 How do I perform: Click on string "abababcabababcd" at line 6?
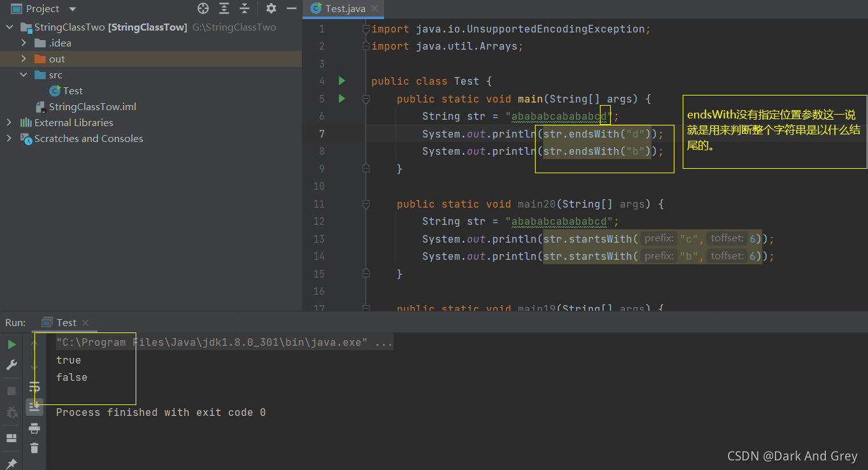coord(559,117)
